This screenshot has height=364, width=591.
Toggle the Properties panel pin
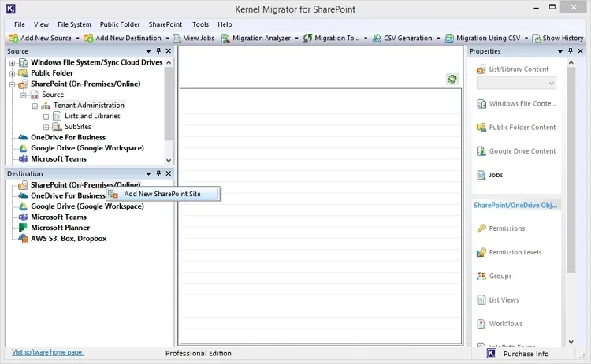[x=571, y=51]
